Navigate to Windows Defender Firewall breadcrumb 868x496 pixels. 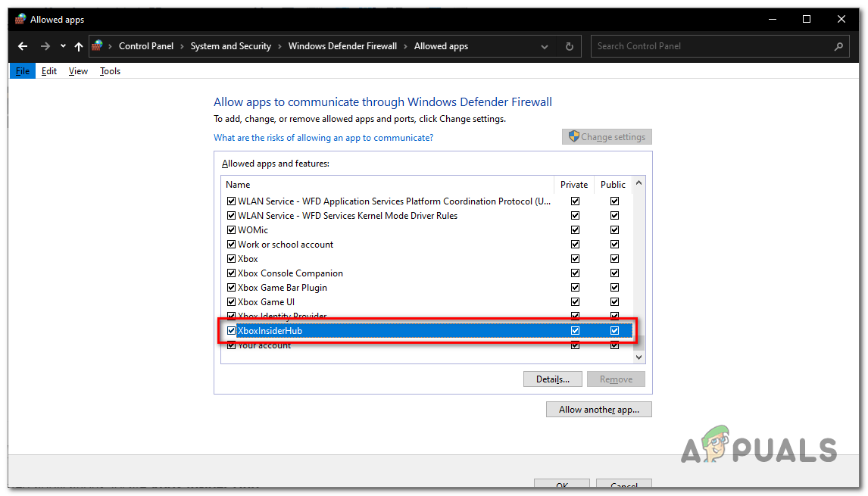342,46
